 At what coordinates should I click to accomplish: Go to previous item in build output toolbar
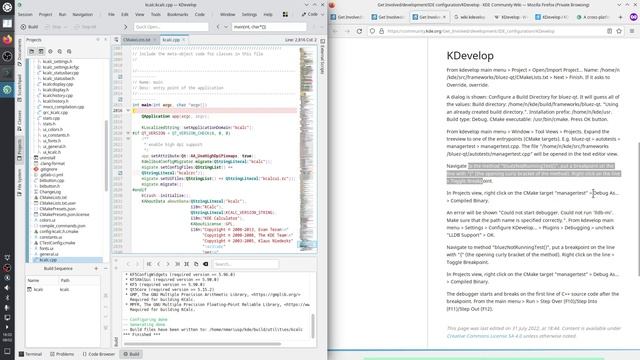pos(159,264)
